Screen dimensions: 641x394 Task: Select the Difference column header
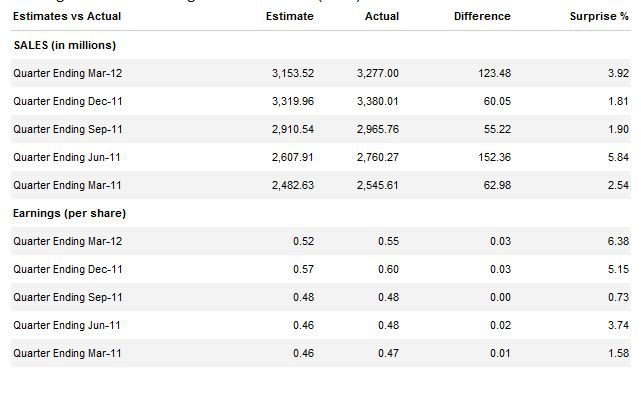(482, 16)
